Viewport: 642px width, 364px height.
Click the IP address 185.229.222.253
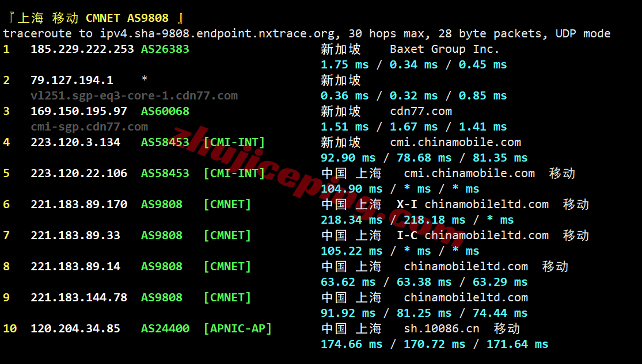coord(82,49)
